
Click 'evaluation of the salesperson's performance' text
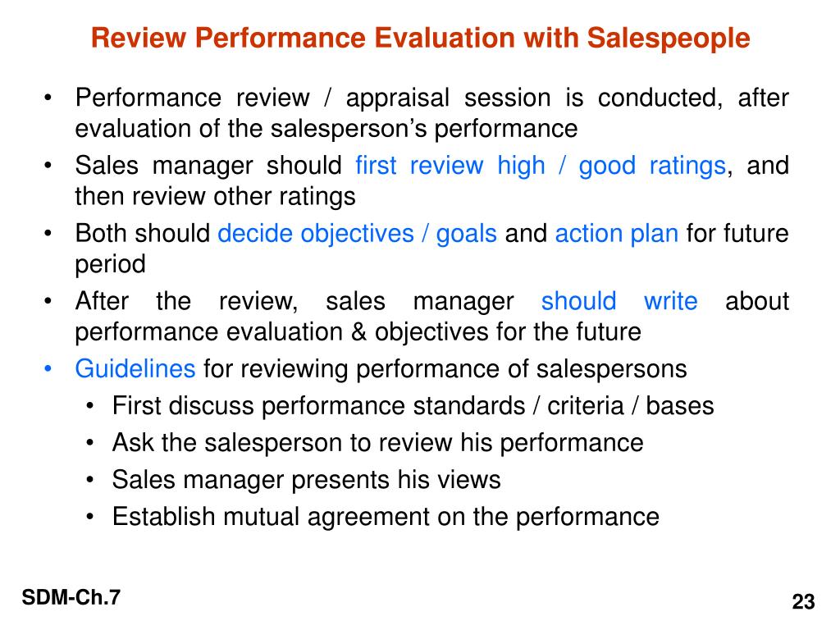point(326,129)
